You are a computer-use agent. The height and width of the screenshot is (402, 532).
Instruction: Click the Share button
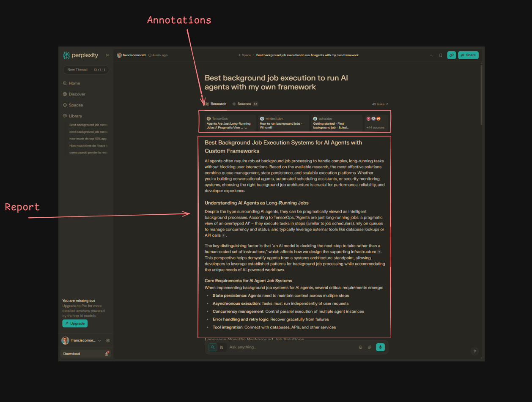(468, 55)
